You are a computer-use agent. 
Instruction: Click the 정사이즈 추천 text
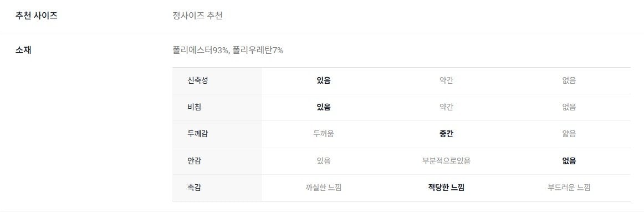[x=197, y=16]
